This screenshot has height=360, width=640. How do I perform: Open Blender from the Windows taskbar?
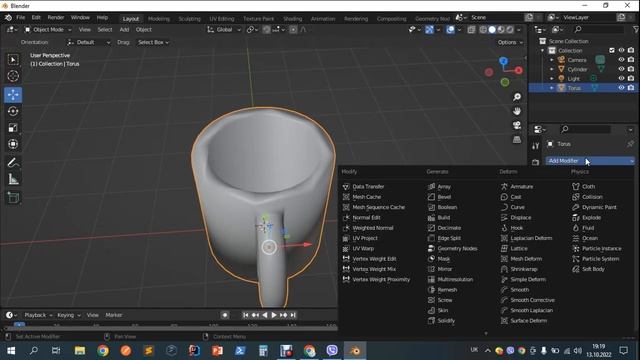(x=355, y=351)
